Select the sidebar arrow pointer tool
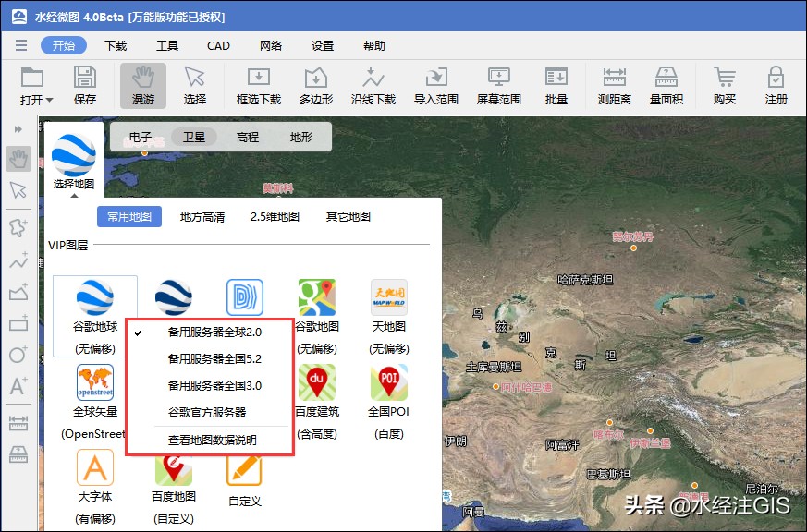The height and width of the screenshot is (532, 807). coord(18,190)
